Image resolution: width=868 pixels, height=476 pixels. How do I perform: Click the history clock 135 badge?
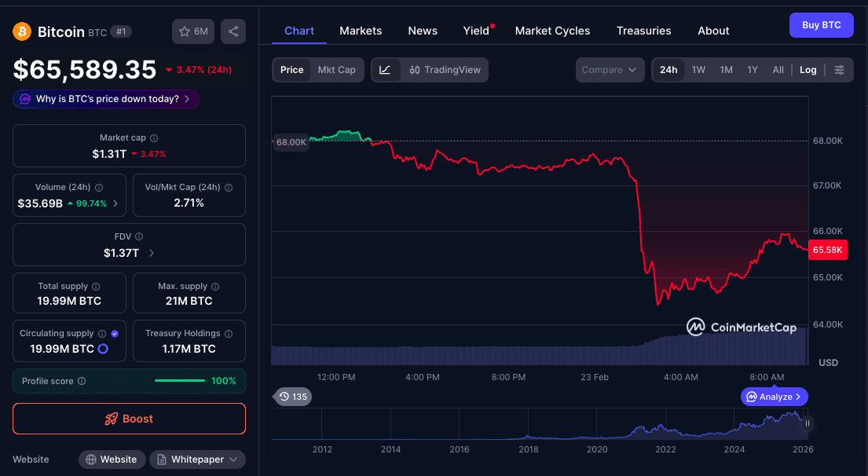293,397
